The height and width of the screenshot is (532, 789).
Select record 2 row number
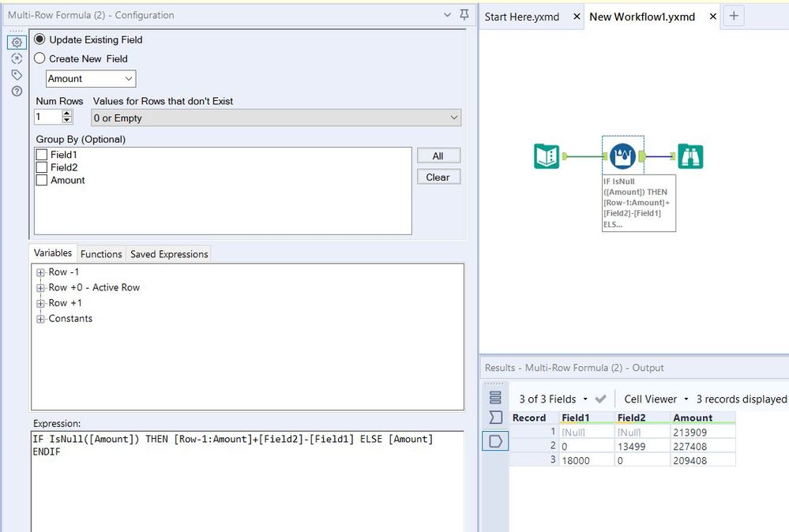(x=534, y=445)
